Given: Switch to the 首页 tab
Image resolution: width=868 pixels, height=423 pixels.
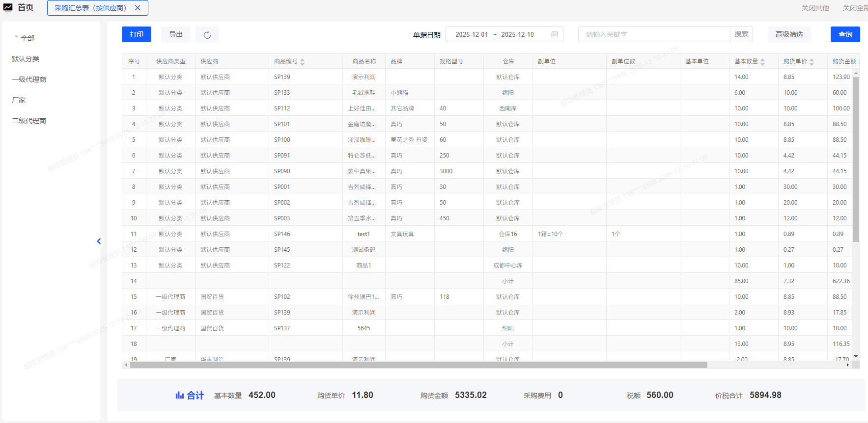Looking at the screenshot, I should [x=26, y=8].
